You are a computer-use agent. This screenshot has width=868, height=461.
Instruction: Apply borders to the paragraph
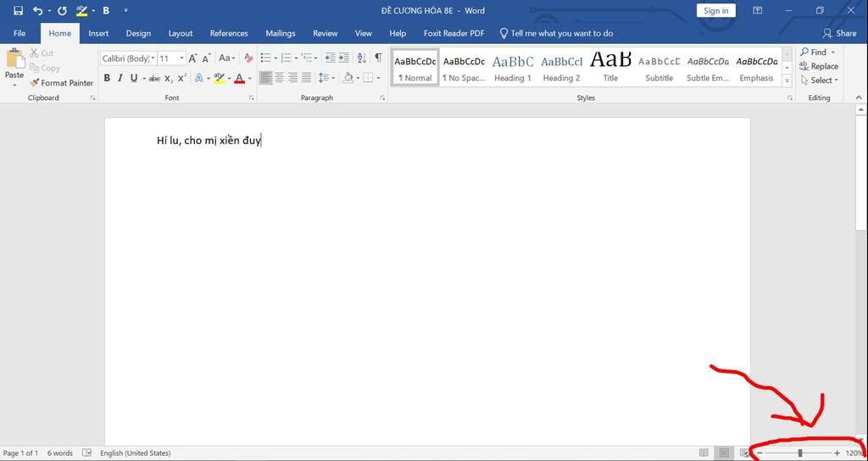point(368,78)
